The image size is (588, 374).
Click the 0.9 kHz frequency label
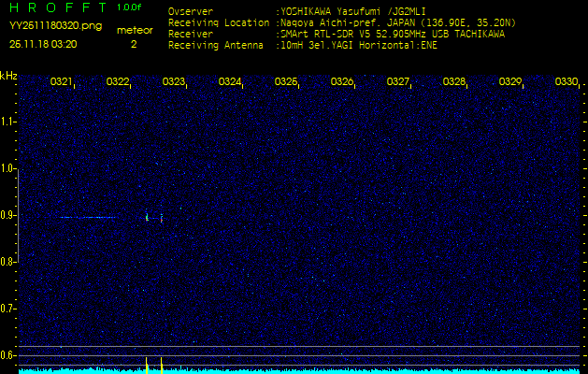click(8, 215)
